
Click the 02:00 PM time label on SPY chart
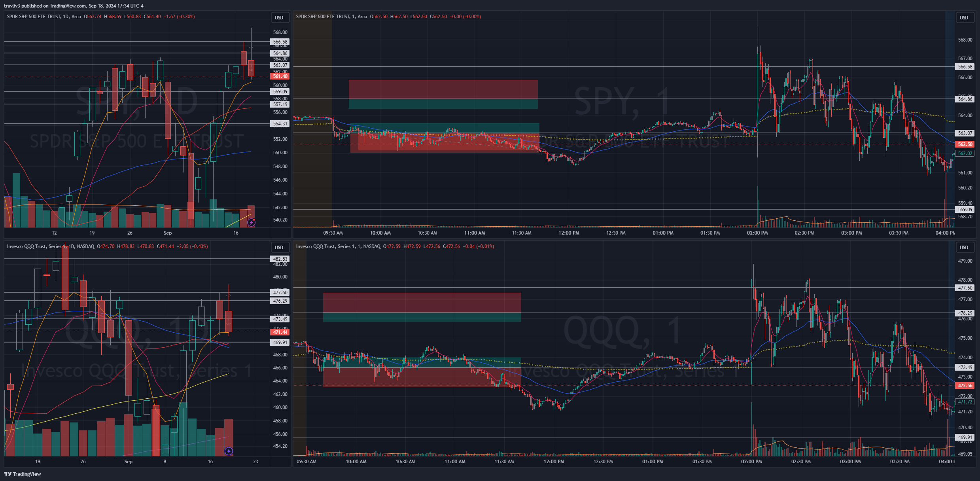pos(757,233)
